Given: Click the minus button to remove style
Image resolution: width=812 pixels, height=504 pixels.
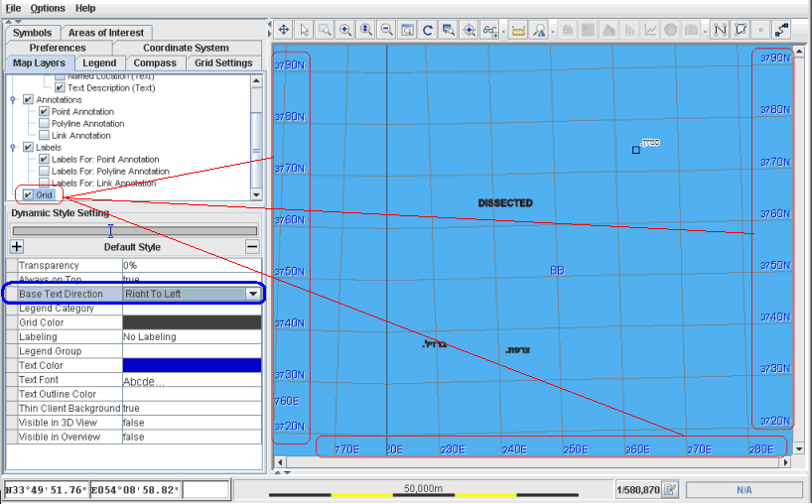Looking at the screenshot, I should pyautogui.click(x=252, y=246).
